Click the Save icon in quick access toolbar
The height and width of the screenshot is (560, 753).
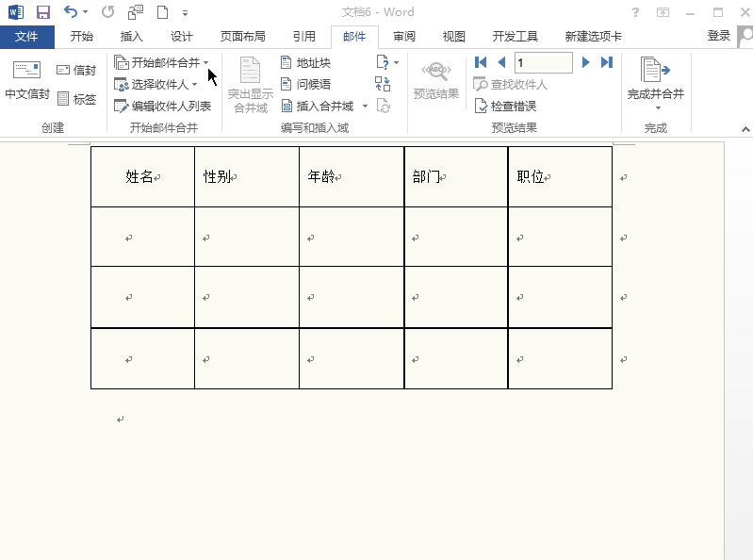point(43,12)
